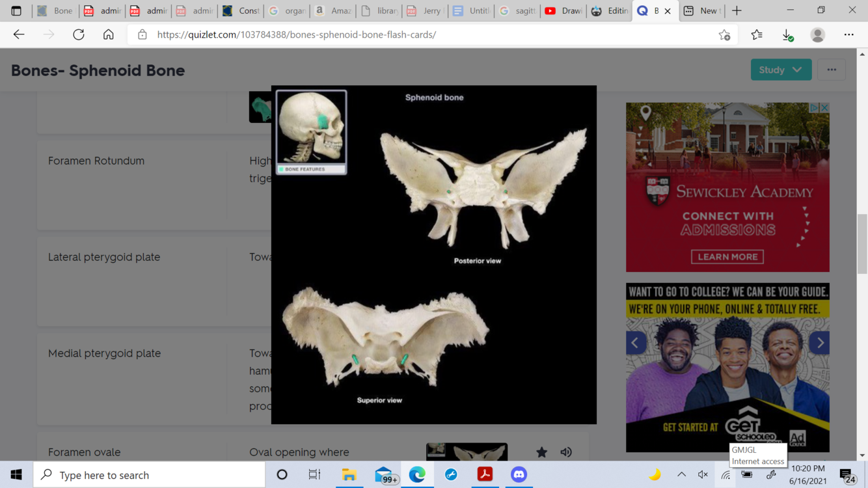
Task: Open the blue feather app in taskbar
Action: pyautogui.click(x=451, y=475)
